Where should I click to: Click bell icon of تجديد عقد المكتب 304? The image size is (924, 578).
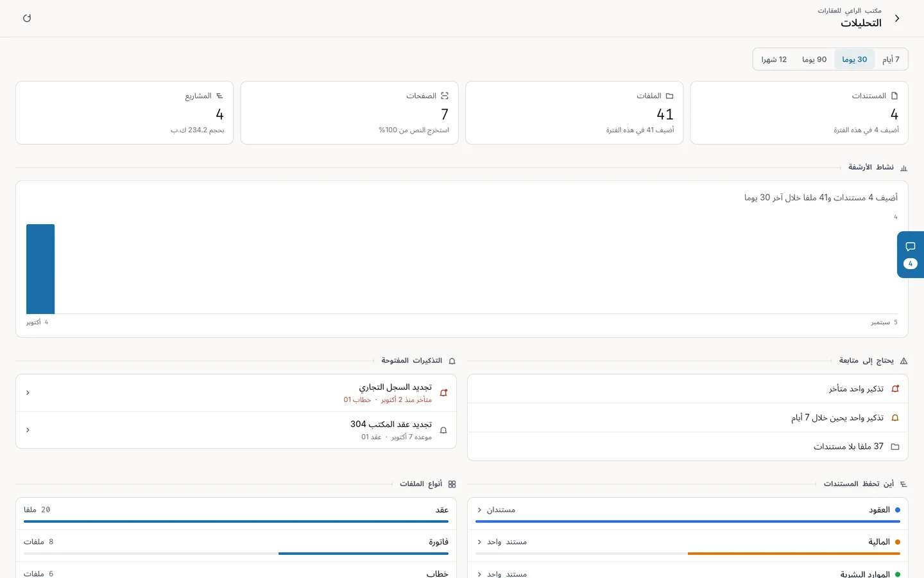[x=443, y=430]
